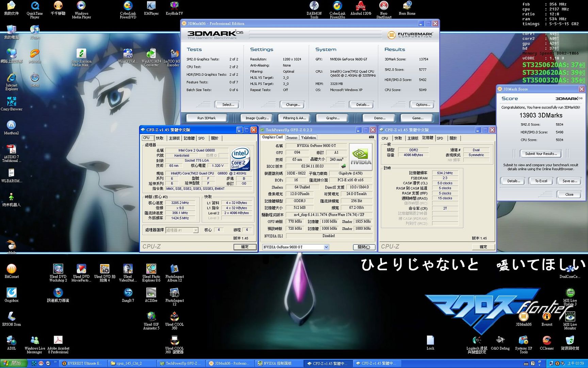Screen dimensions: 588x368
Task: Click BIOS save icon in GPU-Z
Action: pos(344,166)
